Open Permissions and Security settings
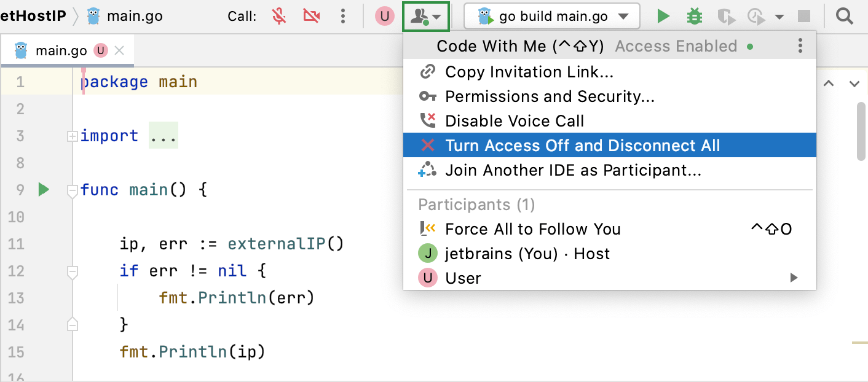This screenshot has height=382, width=868. (x=550, y=96)
